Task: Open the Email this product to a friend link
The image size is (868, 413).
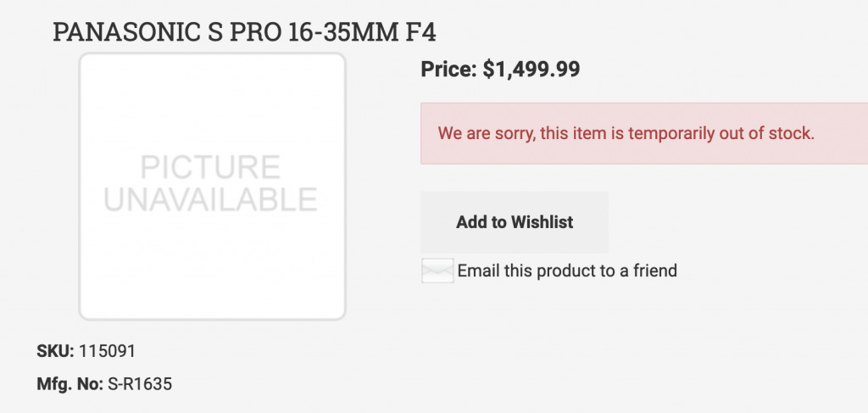Action: tap(567, 271)
